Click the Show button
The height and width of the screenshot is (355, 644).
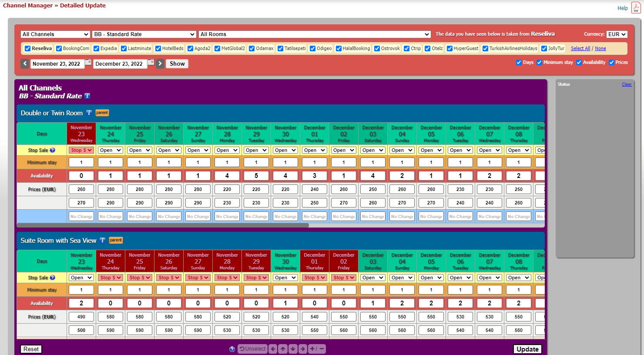[x=177, y=64]
